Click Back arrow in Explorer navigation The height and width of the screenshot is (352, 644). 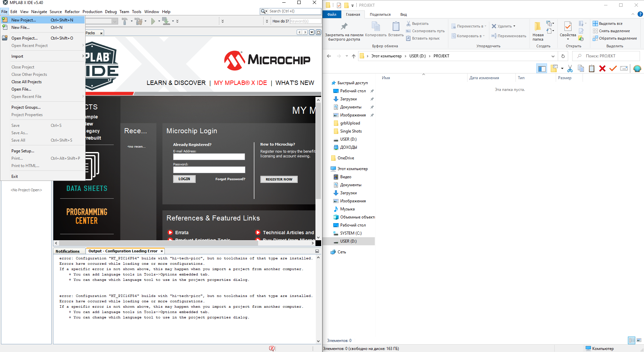[329, 56]
